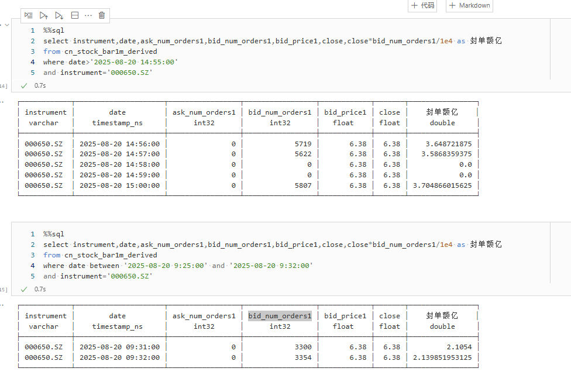Split the cell with the toolbar icon
The width and height of the screenshot is (571, 392).
[x=74, y=15]
